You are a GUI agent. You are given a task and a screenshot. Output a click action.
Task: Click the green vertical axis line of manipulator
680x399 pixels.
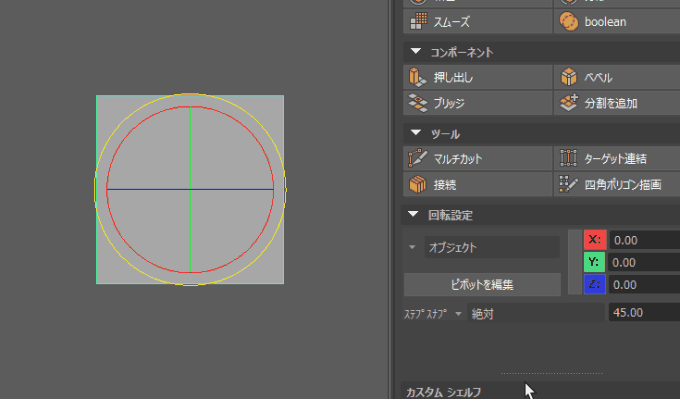click(190, 147)
